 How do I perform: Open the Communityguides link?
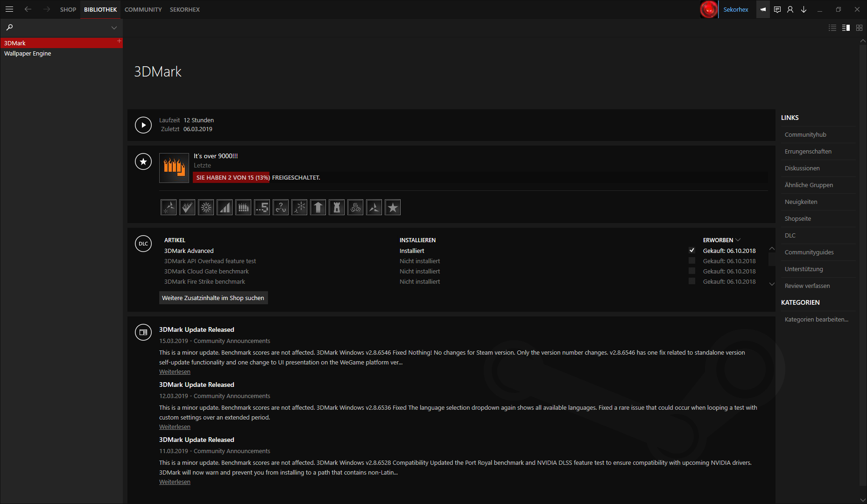click(x=809, y=252)
